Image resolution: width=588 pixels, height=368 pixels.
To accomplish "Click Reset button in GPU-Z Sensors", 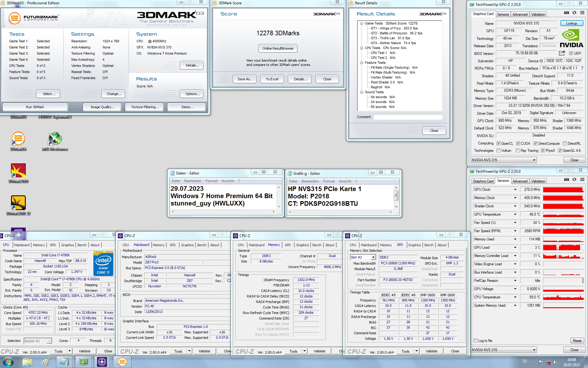I will [x=577, y=341].
